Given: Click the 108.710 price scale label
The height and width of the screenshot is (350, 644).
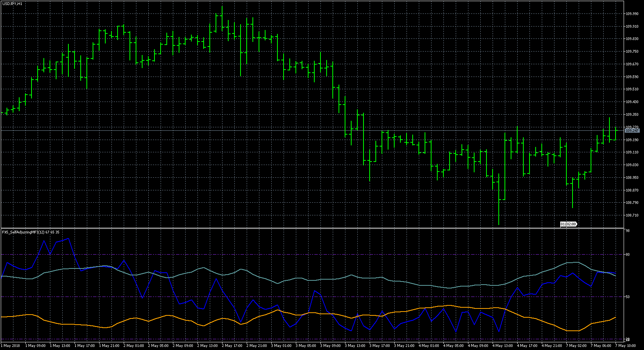Looking at the screenshot, I should pos(632,215).
